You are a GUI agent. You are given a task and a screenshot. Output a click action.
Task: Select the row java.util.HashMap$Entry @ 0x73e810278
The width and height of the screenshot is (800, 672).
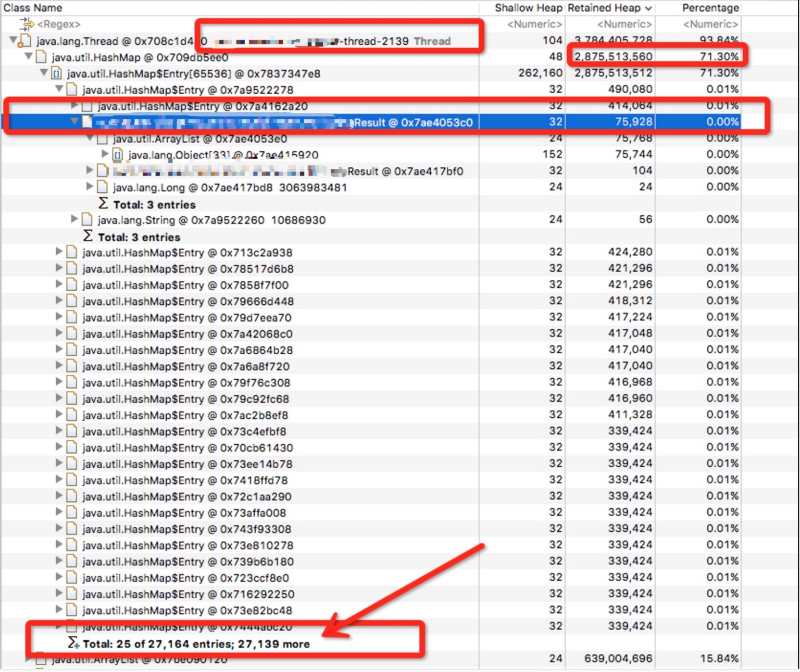tap(370, 545)
